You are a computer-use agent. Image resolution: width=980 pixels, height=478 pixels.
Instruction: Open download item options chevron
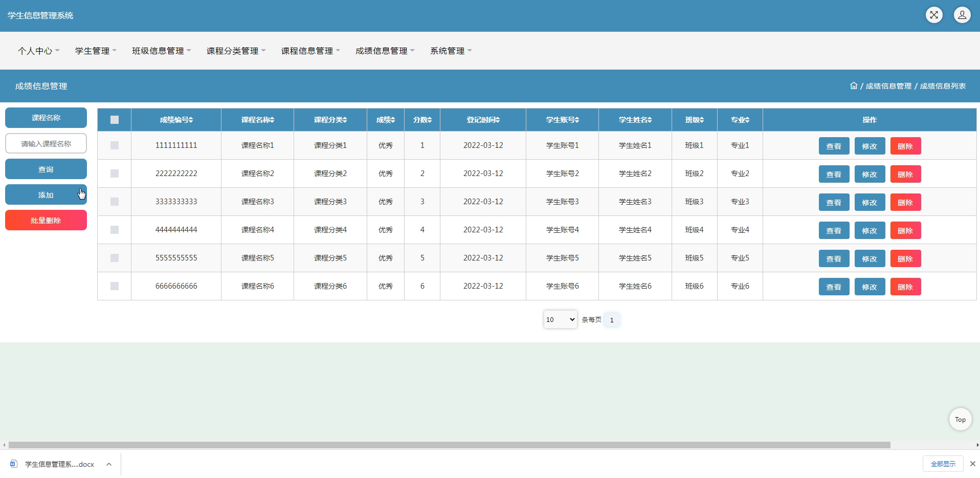point(109,464)
